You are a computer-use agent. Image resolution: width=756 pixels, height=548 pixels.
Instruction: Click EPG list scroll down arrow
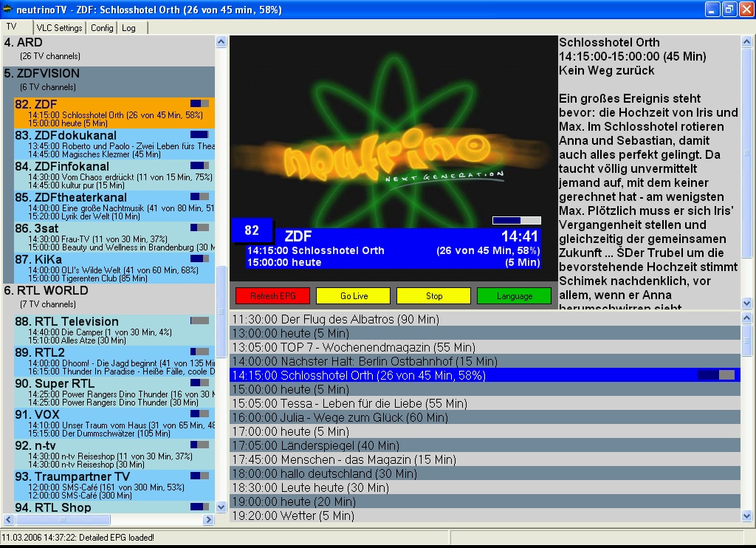(x=747, y=516)
